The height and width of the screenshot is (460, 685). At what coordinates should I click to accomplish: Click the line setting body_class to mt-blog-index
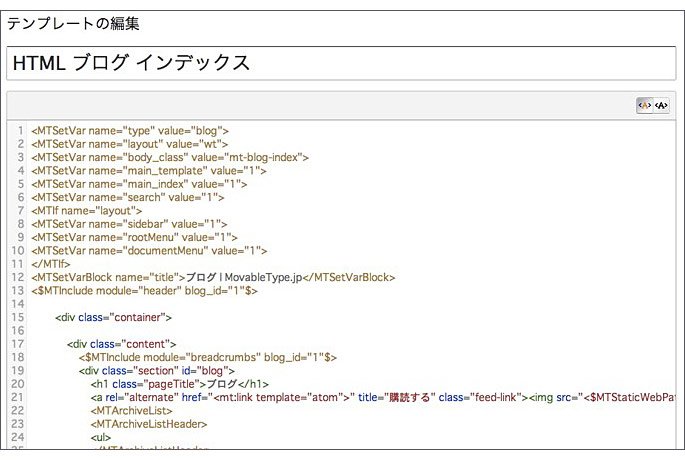click(x=170, y=157)
